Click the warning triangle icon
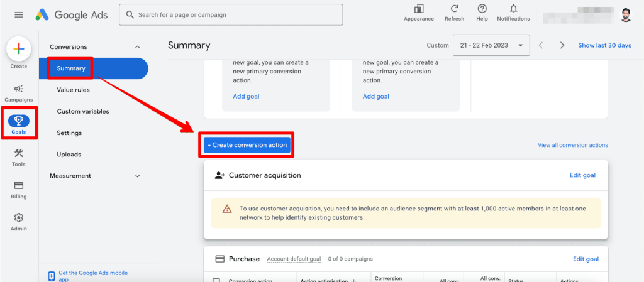The width and height of the screenshot is (644, 282). [x=226, y=209]
